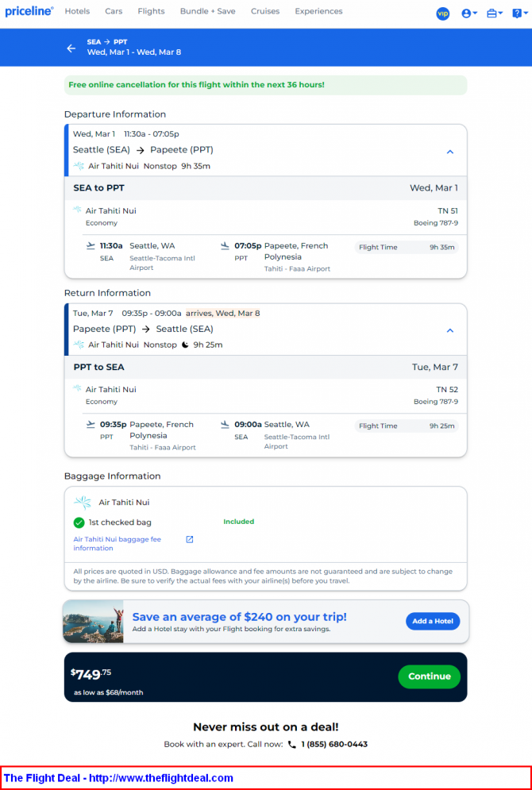The image size is (532, 790).
Task: Open the VIP badge icon
Action: click(443, 13)
